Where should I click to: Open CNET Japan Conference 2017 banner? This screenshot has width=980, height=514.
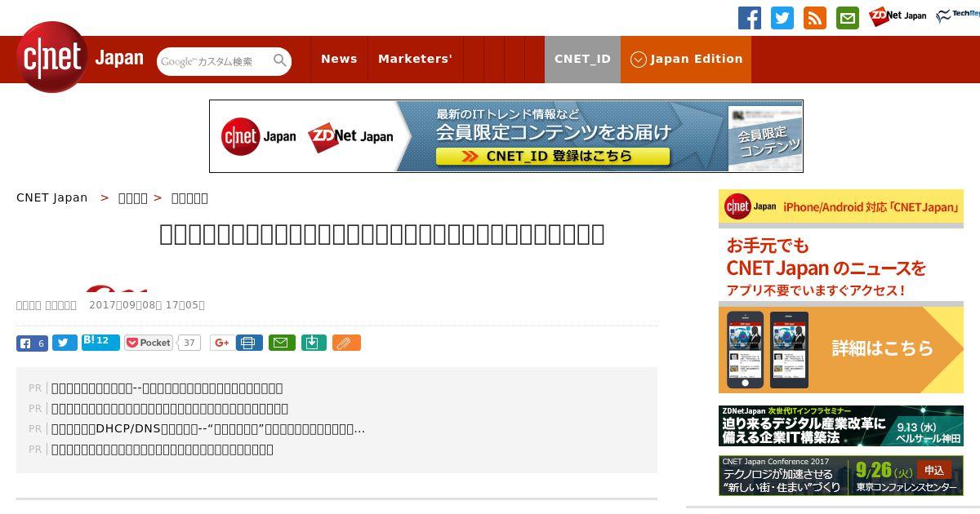tap(841, 475)
